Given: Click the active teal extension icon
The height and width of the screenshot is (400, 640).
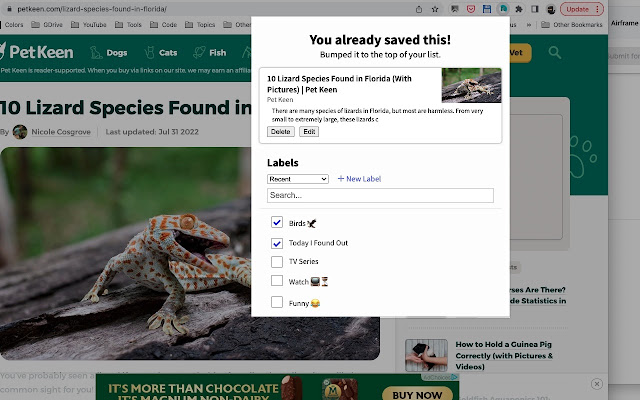Looking at the screenshot, I should 503,9.
